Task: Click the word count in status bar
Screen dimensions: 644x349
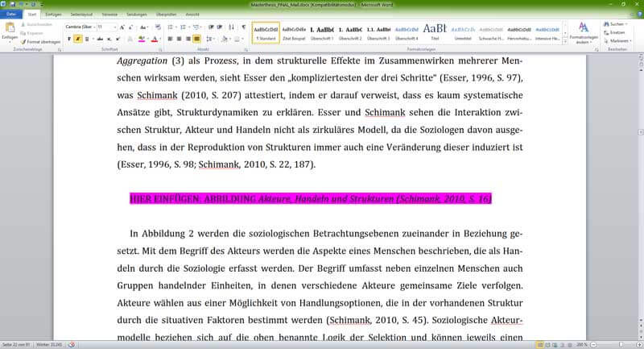Action: click(x=49, y=345)
